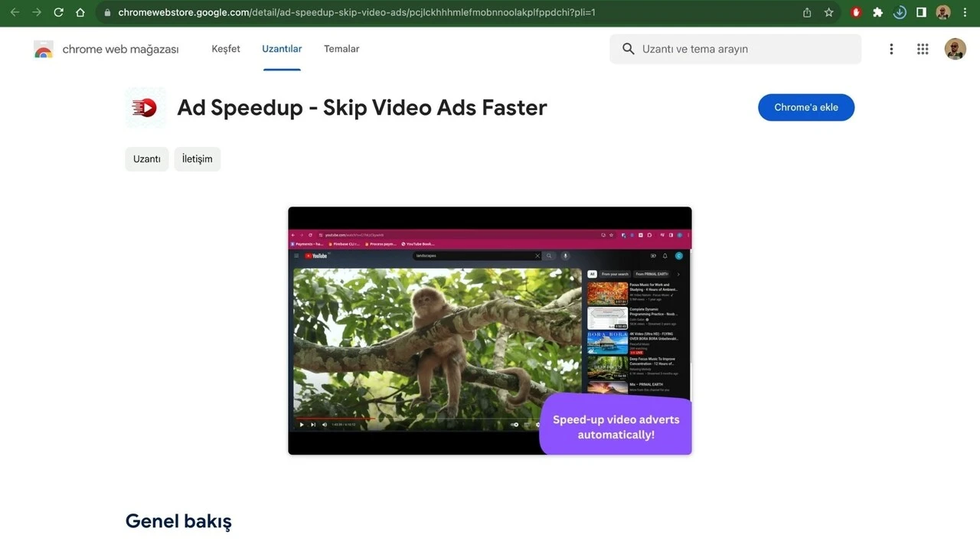Open the Chrome extensions puzzle icon
980x551 pixels.
[x=877, y=12]
